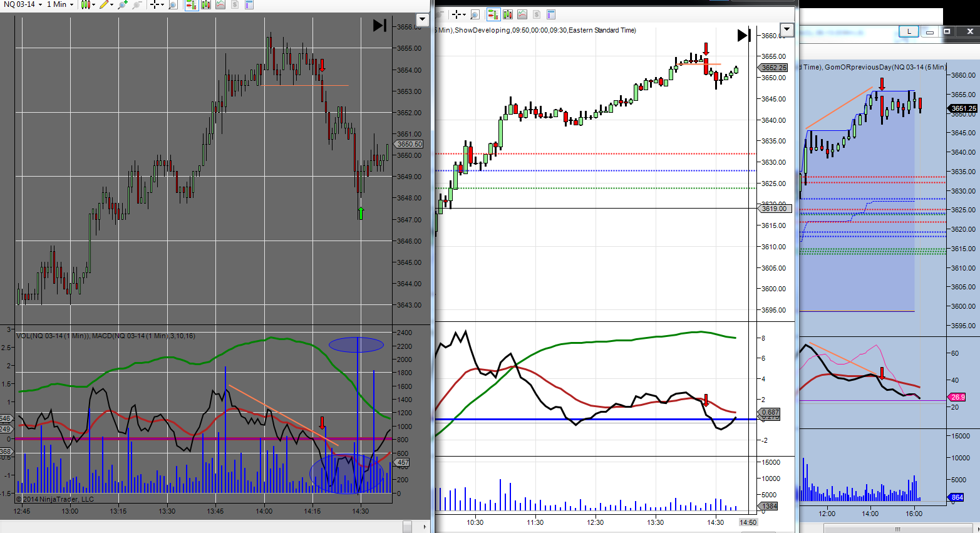This screenshot has width=980, height=533.
Task: Click the VOL and MACD indicator panel label
Action: pos(106,336)
